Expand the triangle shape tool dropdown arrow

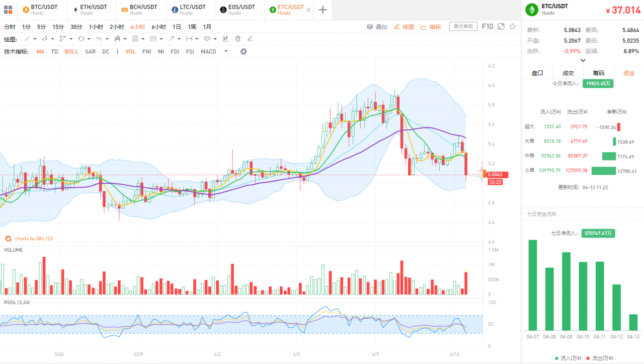[x=71, y=39]
